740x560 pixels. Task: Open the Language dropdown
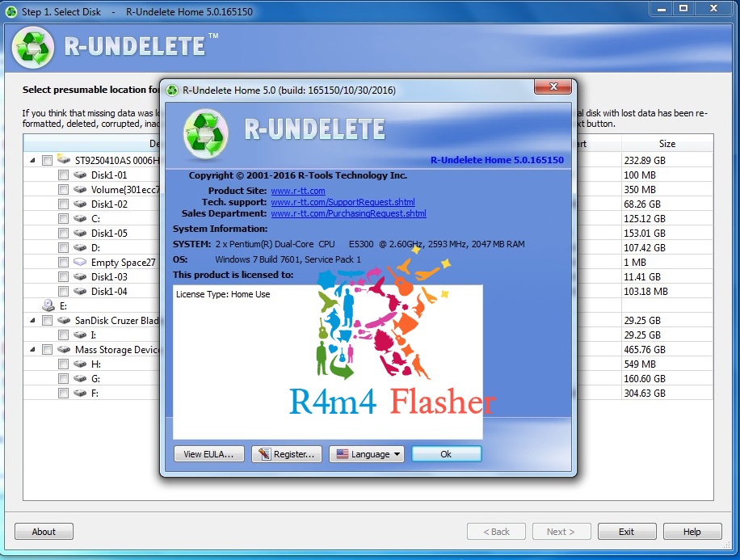367,454
